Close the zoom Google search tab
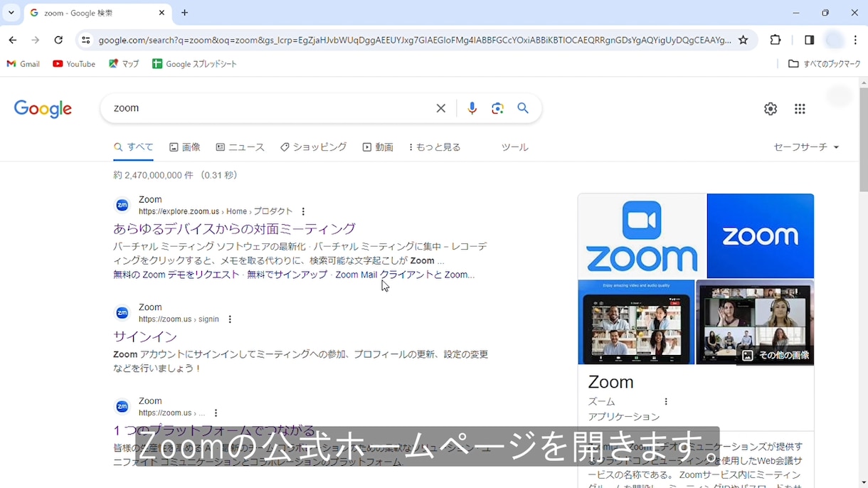Image resolution: width=868 pixels, height=488 pixels. point(162,13)
